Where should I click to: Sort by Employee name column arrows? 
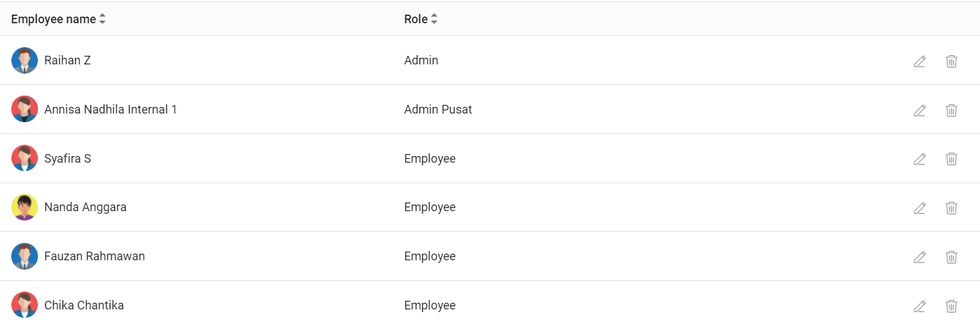(102, 19)
